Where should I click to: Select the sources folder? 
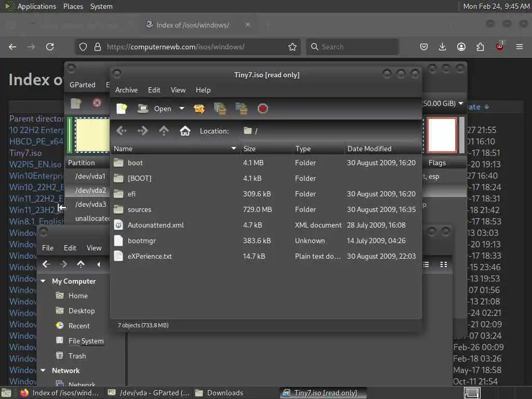click(x=266, y=210)
